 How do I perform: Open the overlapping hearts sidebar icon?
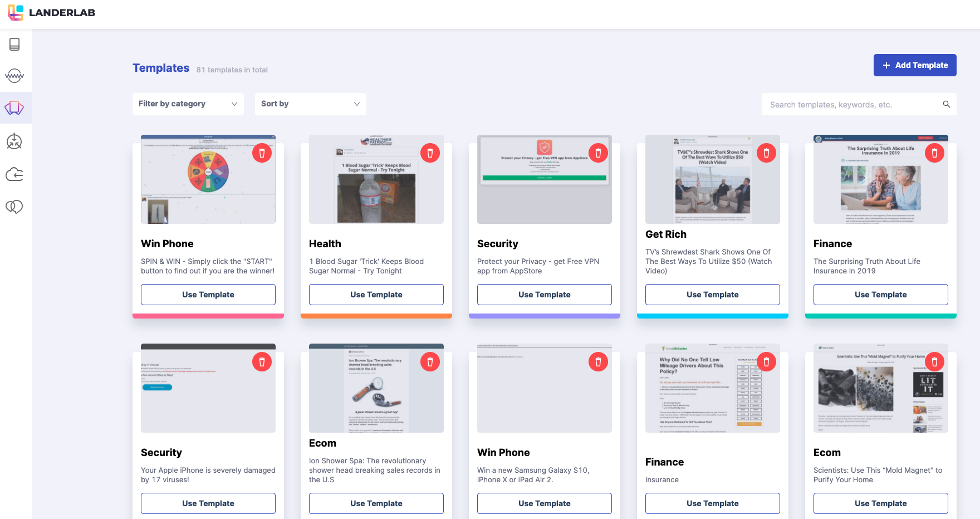click(14, 207)
